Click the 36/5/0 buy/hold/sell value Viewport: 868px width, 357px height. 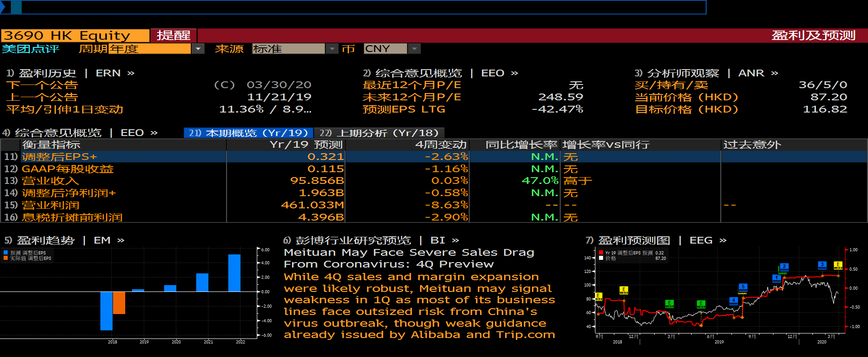[x=823, y=85]
